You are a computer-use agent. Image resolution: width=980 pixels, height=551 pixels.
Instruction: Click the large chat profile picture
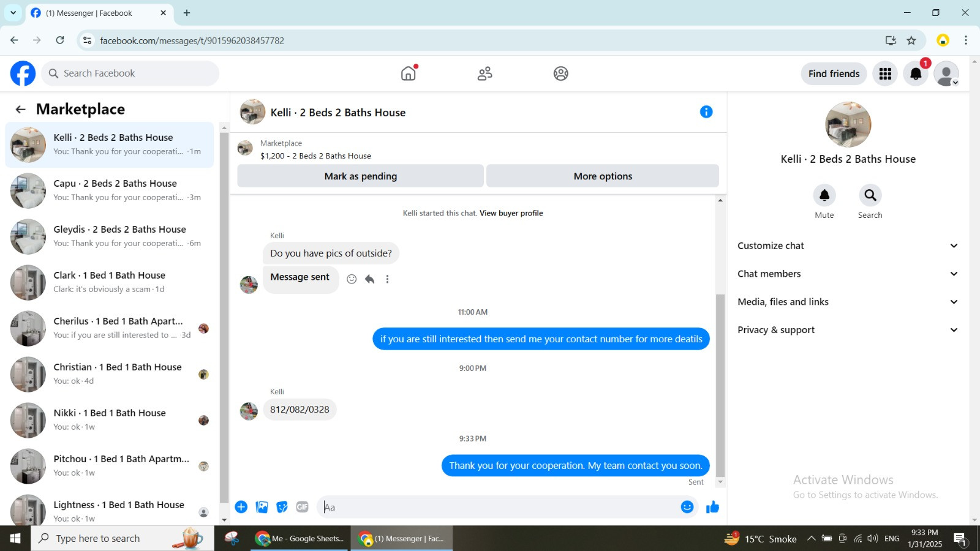848,124
